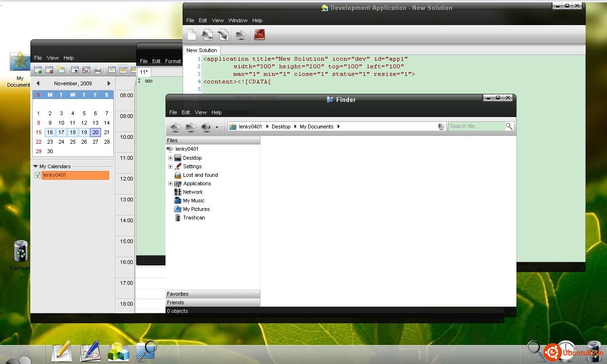Click the red build icon in Development toolbar
This screenshot has width=607, height=364.
pyautogui.click(x=259, y=35)
